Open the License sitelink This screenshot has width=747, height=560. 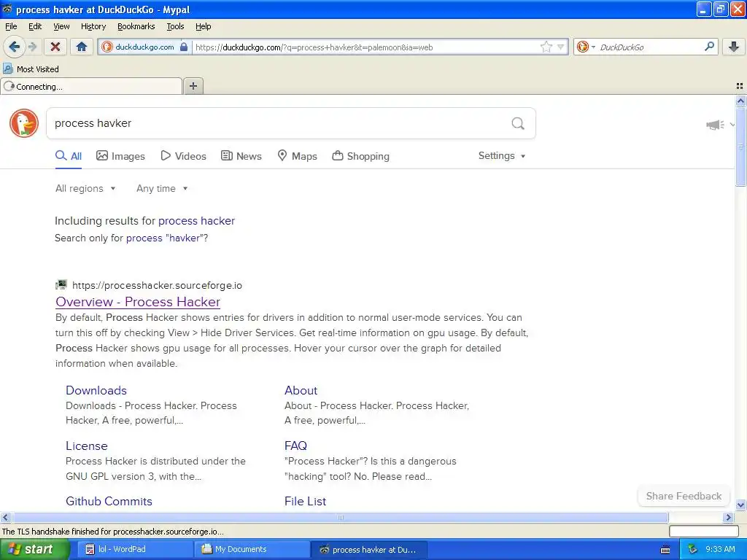click(x=87, y=446)
